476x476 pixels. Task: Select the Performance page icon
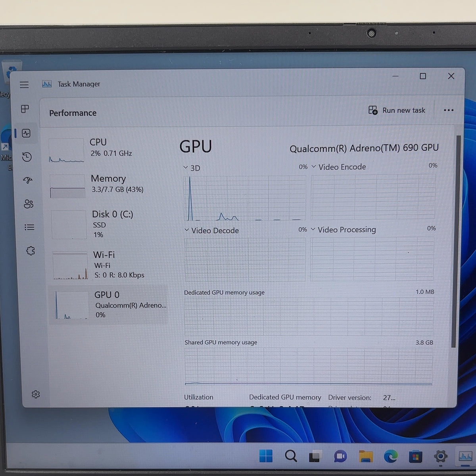[x=27, y=133]
